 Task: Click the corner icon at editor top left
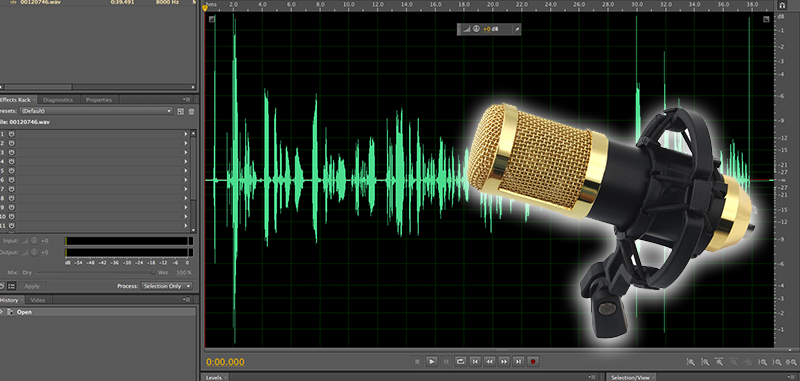212,19
